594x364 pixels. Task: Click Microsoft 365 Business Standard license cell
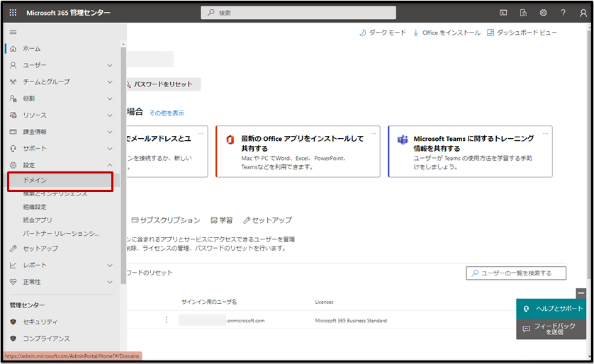(x=351, y=321)
